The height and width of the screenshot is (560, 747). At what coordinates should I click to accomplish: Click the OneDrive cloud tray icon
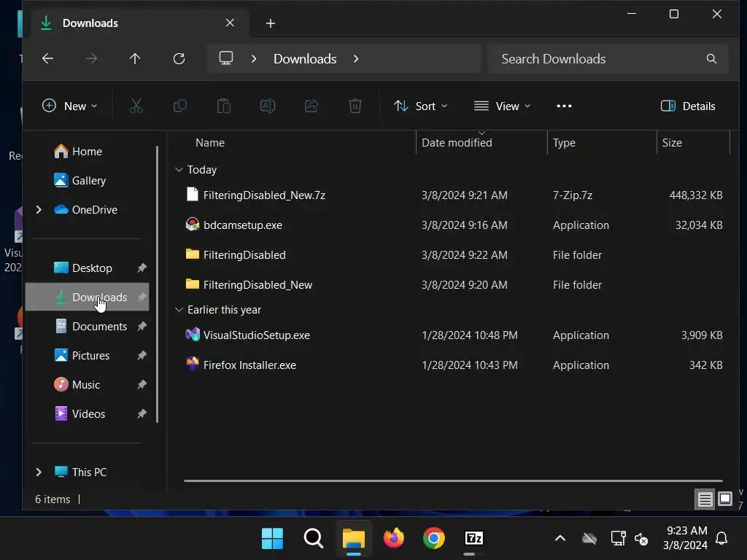(589, 539)
